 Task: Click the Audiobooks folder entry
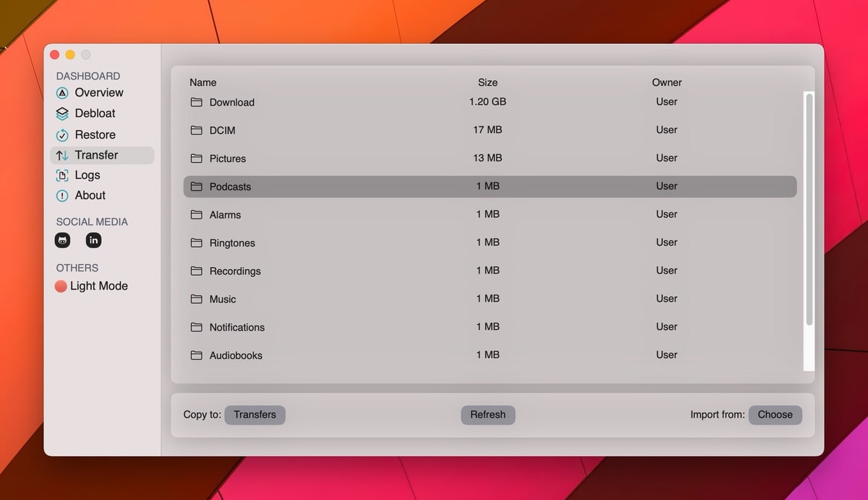(236, 355)
